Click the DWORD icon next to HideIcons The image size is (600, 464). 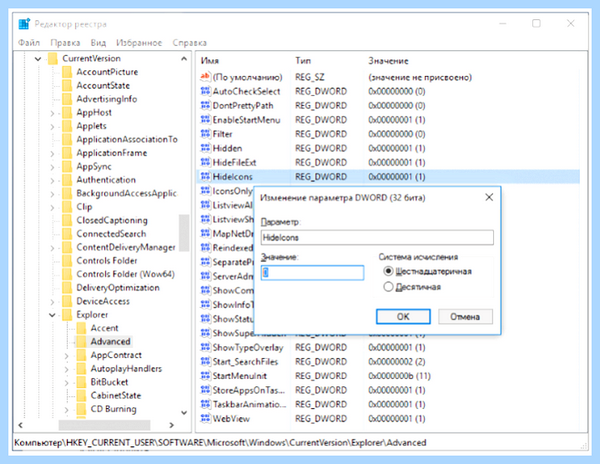tap(205, 176)
